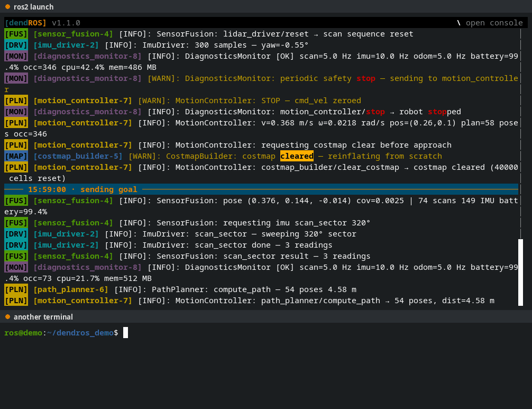This screenshot has width=532, height=409.
Task: Click the "robot stopped" text
Action: tap(430, 112)
